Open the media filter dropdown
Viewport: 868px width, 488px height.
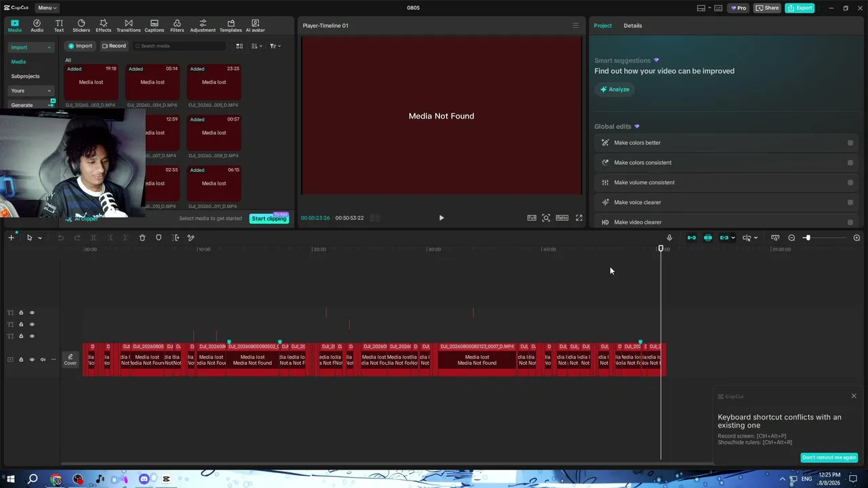pos(275,46)
